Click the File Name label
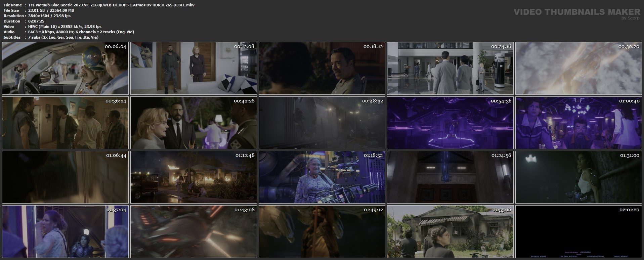Viewport: 644px width, 260px height. tap(13, 5)
